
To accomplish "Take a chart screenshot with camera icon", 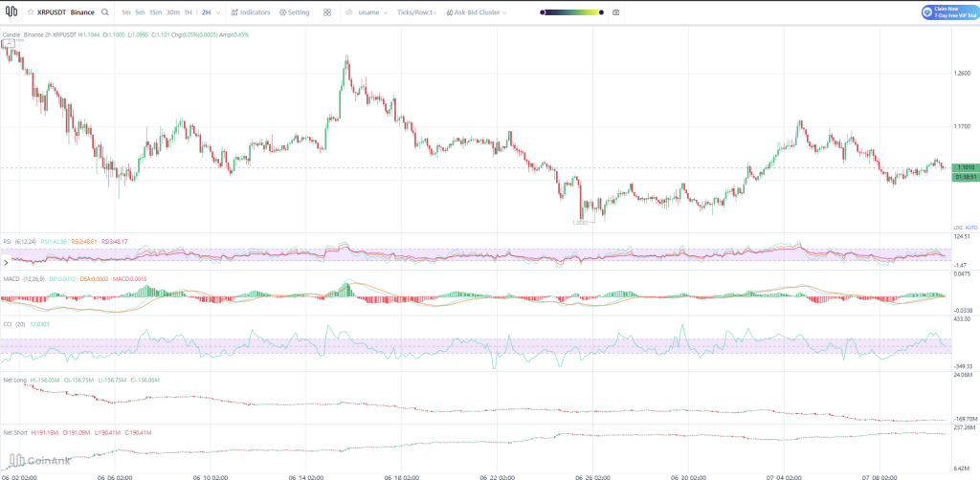I will (x=616, y=12).
